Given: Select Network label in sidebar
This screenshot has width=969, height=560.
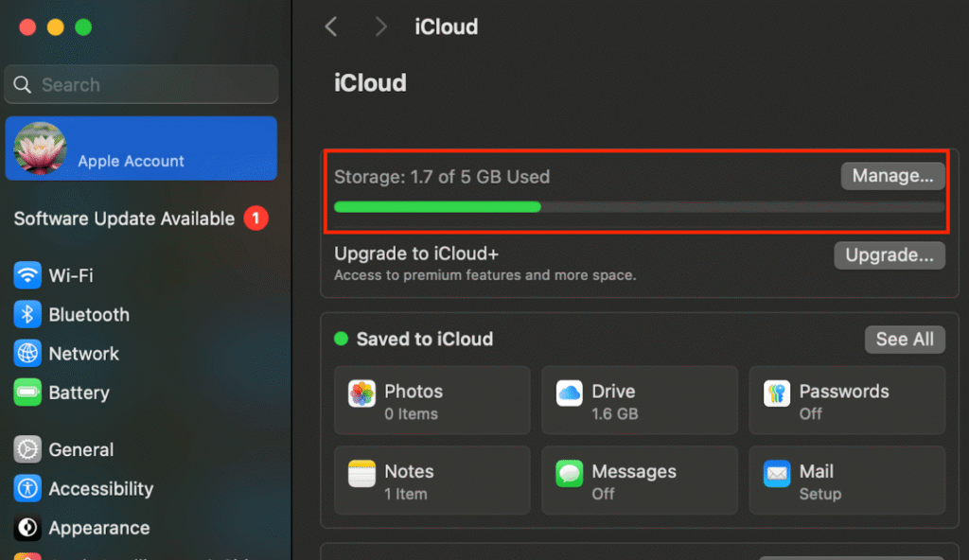Looking at the screenshot, I should pos(84,354).
